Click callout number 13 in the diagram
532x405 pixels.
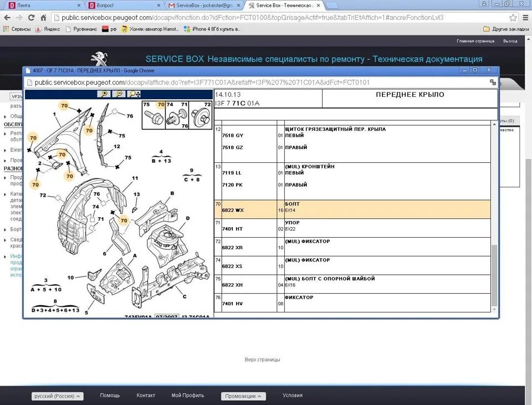click(137, 194)
